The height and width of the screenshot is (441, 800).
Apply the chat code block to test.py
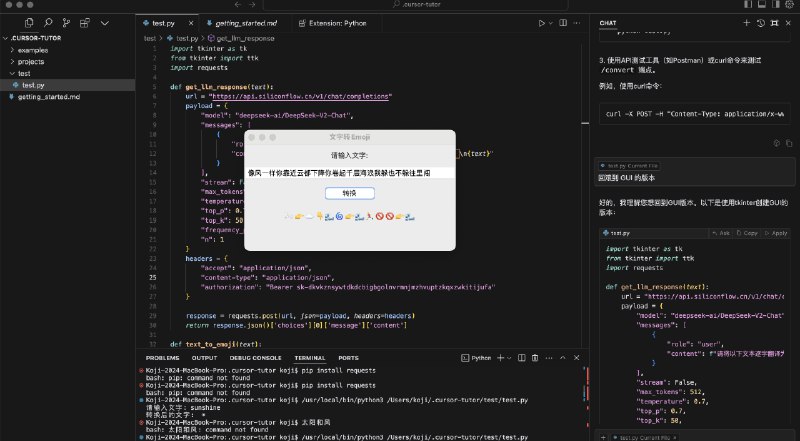click(x=776, y=233)
